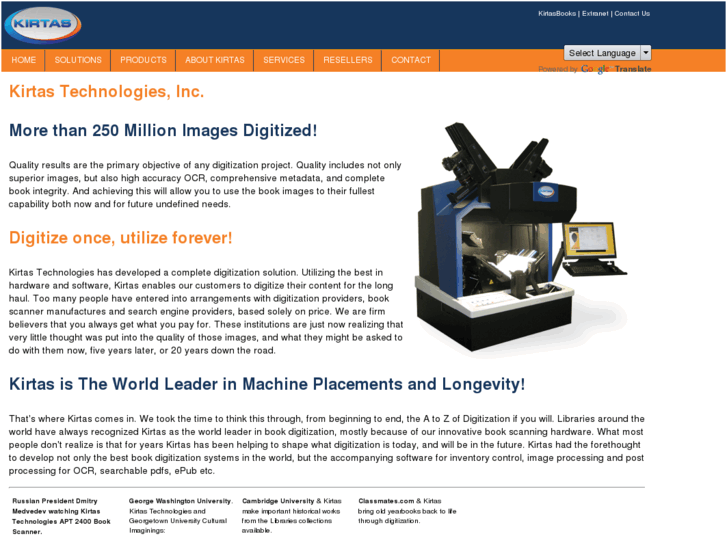Click the heading about 250 Million Images Digitized

pos(163,131)
